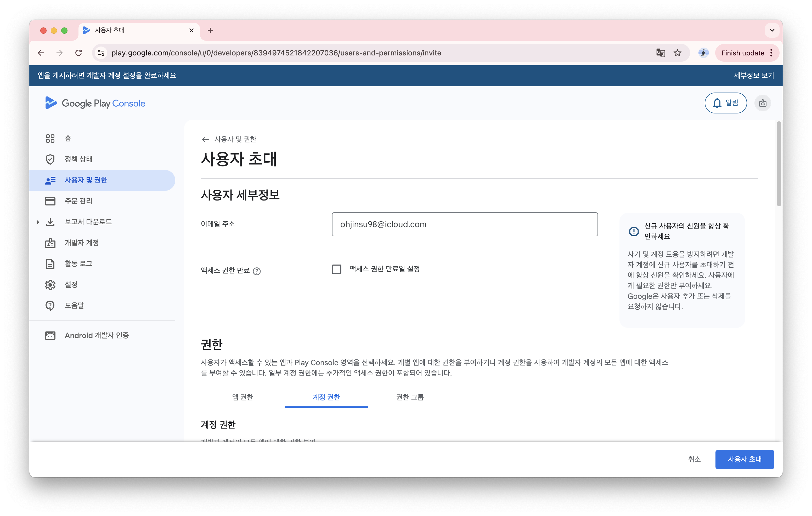Open Android developer verification icon
This screenshot has width=812, height=516.
click(50, 335)
